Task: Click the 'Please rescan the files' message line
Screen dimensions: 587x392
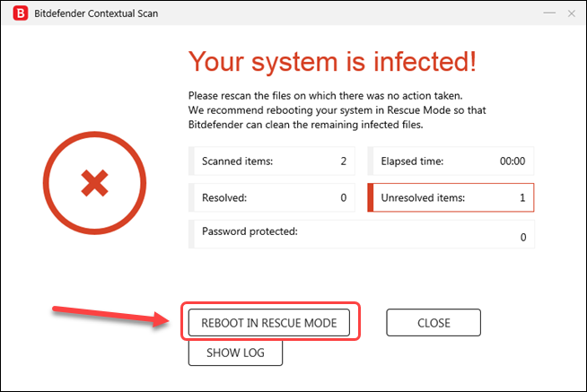Action: (325, 96)
